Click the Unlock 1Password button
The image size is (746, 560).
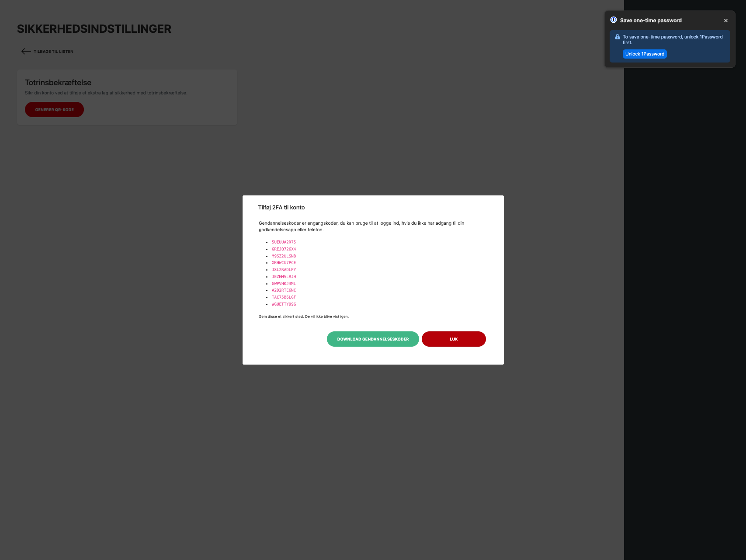[x=645, y=54]
